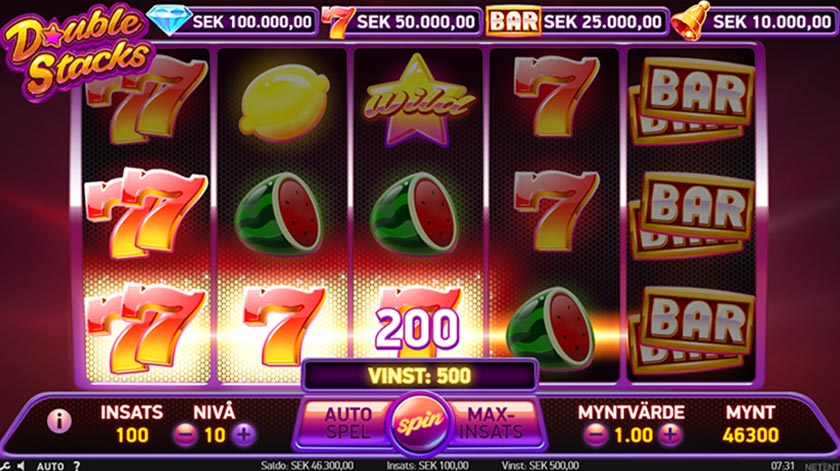Open help with the question mark
840x471 pixels.
[x=77, y=466]
